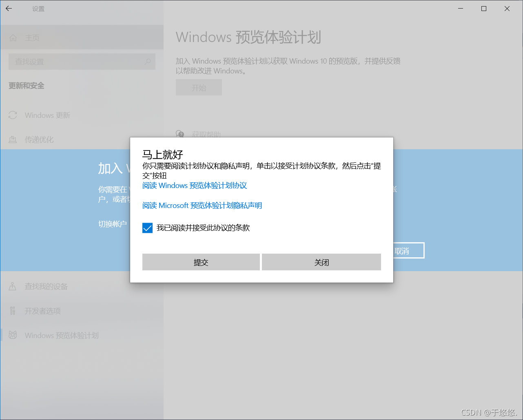Screen dimensions: 523x420
Task: Open Windows 更新 in sidebar
Action: (82, 115)
